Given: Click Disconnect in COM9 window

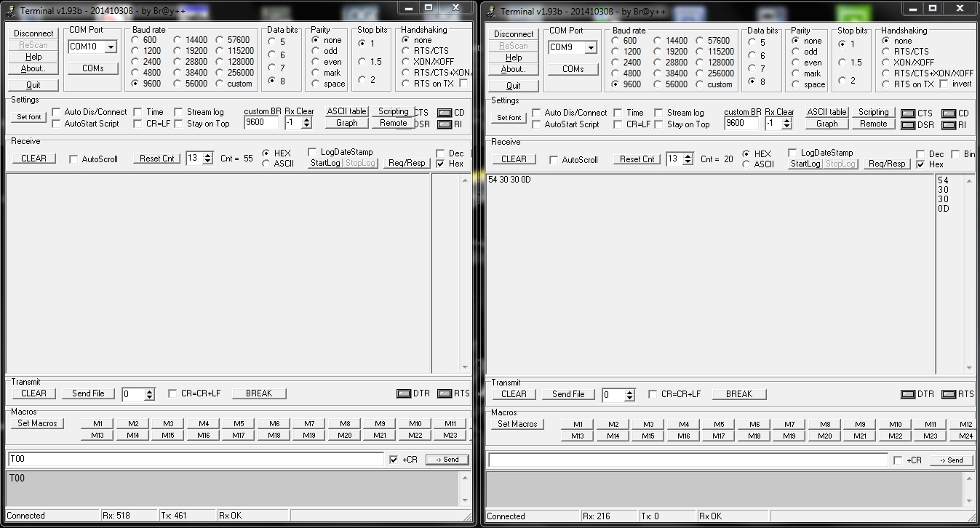Looking at the screenshot, I should pyautogui.click(x=514, y=34).
